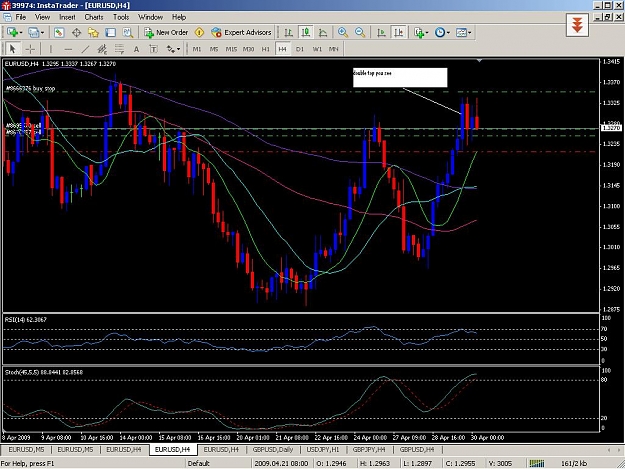
Task: Click the New Chart icon in toolbar
Action: pyautogui.click(x=12, y=32)
